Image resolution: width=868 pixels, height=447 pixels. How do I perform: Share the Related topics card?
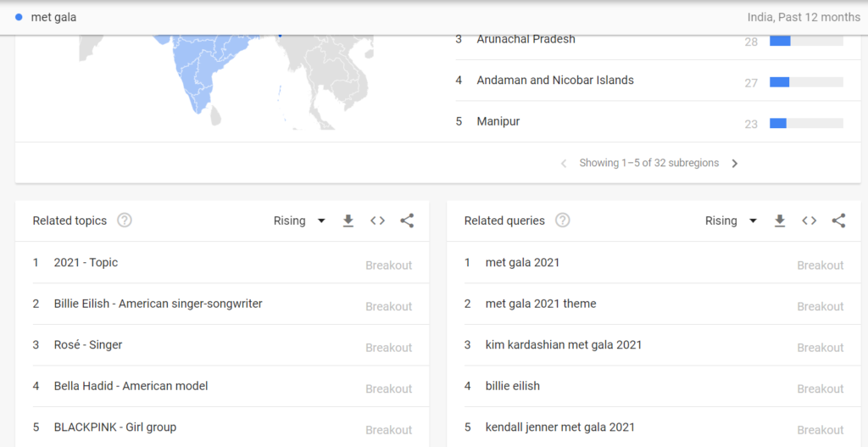407,221
